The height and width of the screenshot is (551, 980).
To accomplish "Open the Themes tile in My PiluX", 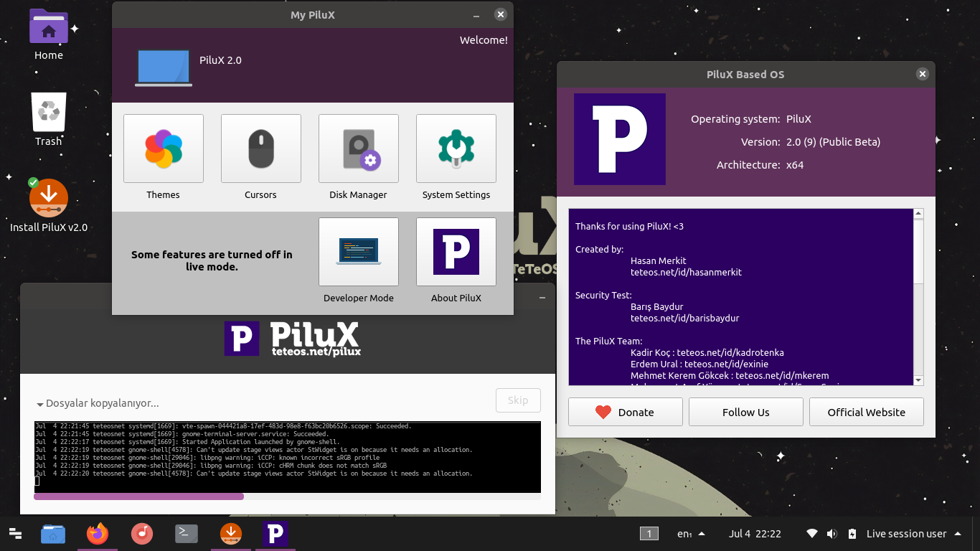I will pos(164,149).
